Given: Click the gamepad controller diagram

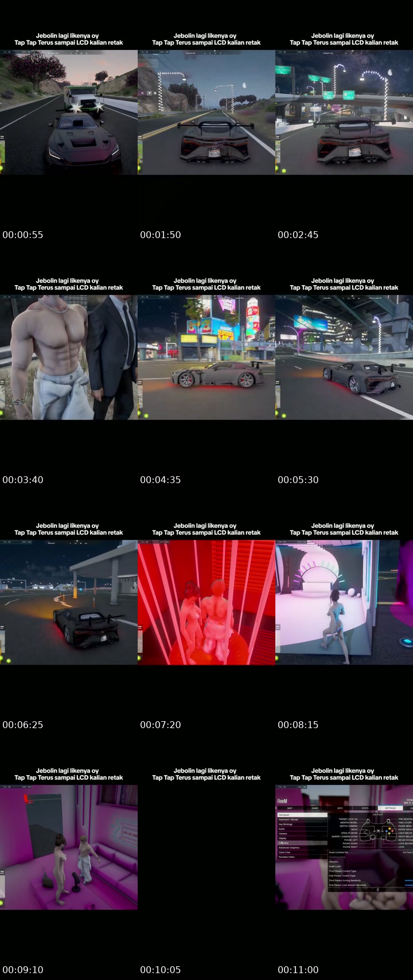Looking at the screenshot, I should click(x=379, y=832).
